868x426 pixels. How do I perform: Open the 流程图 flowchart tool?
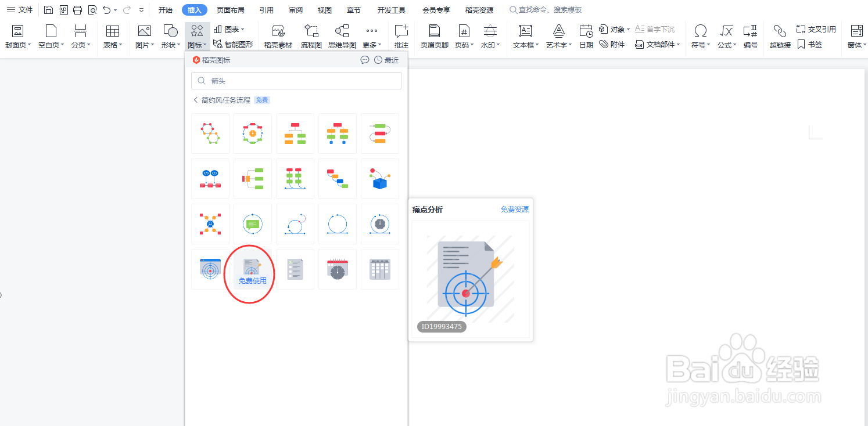[311, 36]
